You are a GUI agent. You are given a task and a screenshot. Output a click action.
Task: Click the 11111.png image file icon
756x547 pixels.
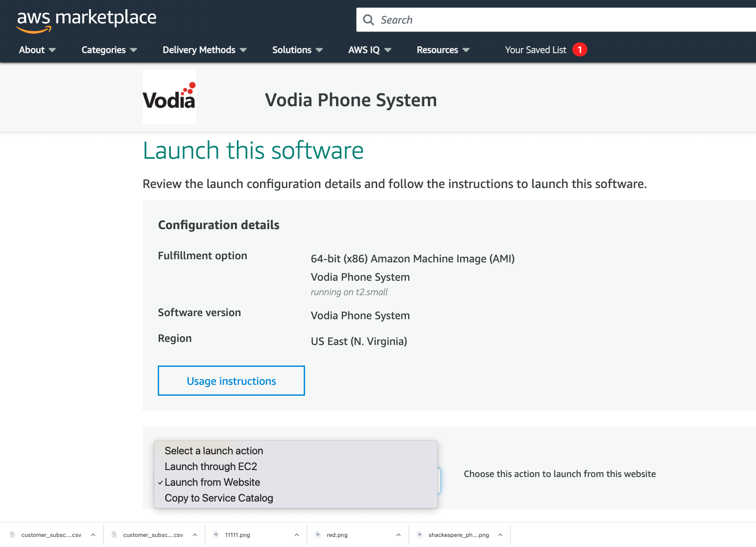(x=216, y=534)
